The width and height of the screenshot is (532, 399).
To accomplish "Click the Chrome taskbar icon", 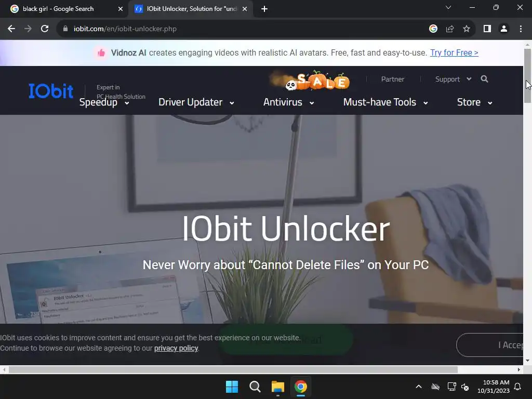I will pos(301,387).
